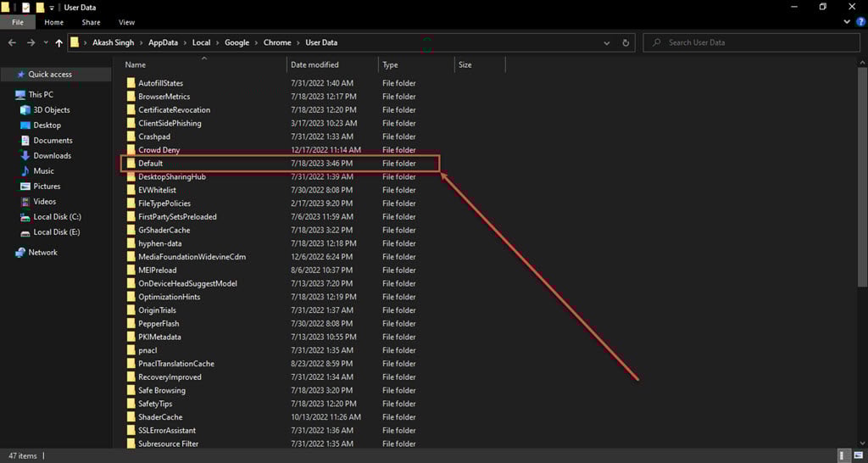Select the Default folder
868x463 pixels.
[x=280, y=164]
